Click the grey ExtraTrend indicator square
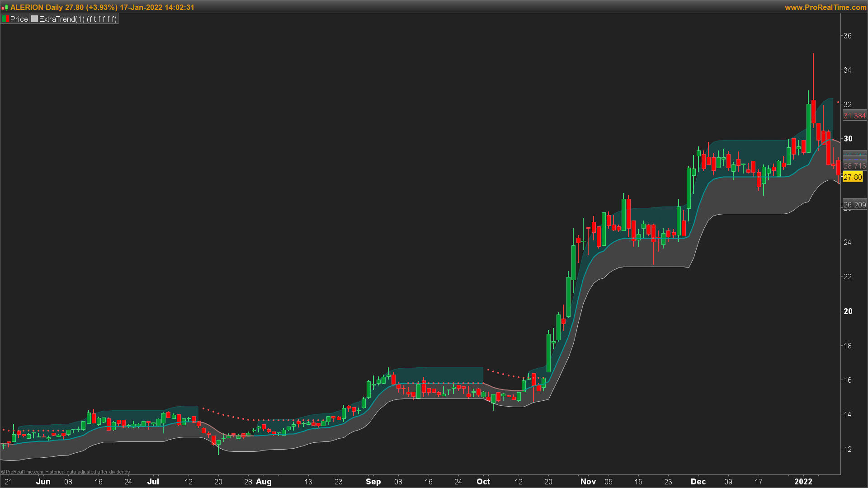This screenshot has height=488, width=868. click(34, 19)
